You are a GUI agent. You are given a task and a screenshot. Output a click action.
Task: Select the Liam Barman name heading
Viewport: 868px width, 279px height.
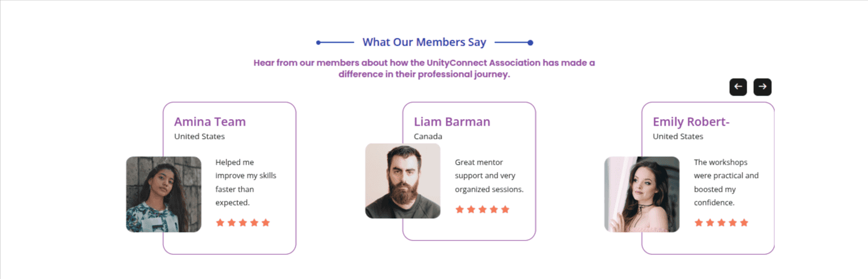(x=452, y=121)
